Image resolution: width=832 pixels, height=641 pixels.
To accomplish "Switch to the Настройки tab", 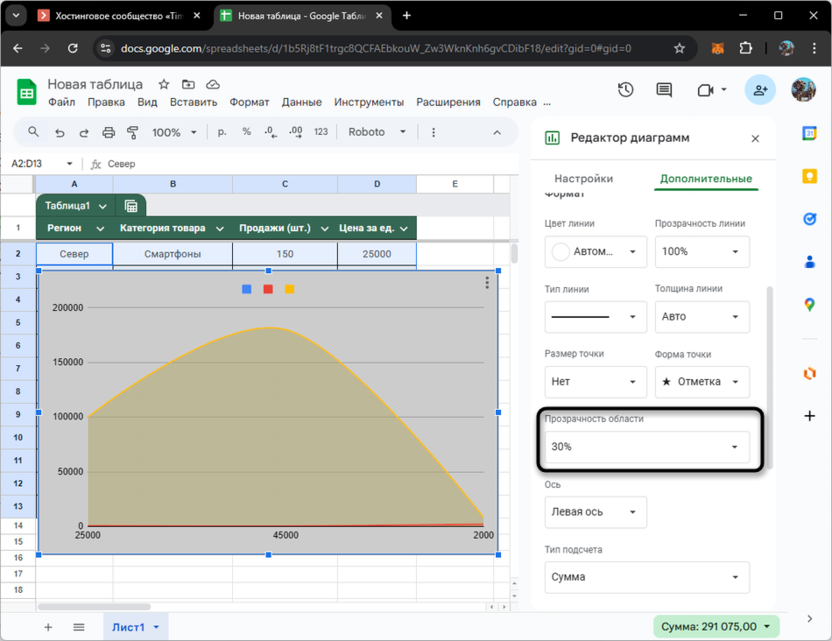I will click(583, 178).
